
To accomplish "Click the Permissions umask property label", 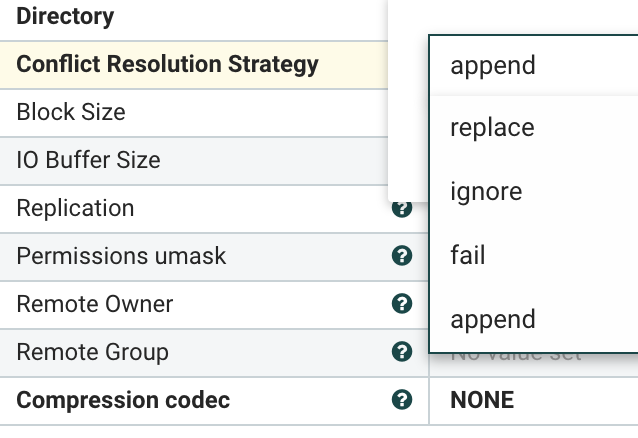I will pos(121,256).
